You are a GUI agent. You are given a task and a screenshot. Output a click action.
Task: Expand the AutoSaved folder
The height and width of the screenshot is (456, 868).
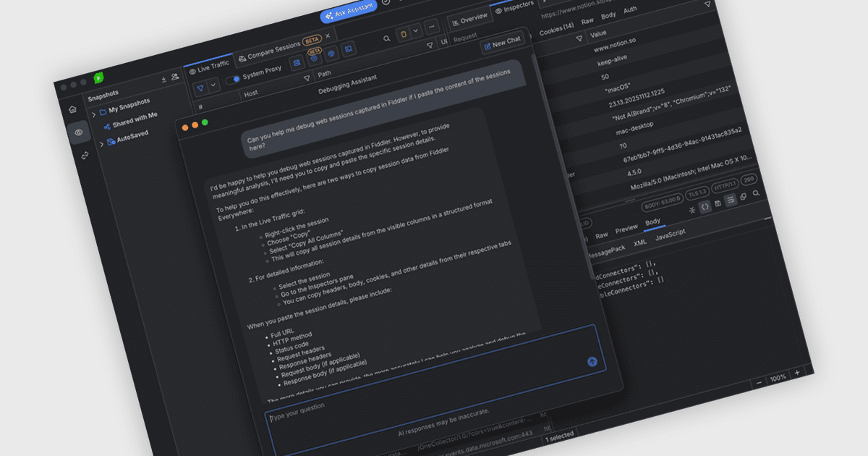click(101, 144)
